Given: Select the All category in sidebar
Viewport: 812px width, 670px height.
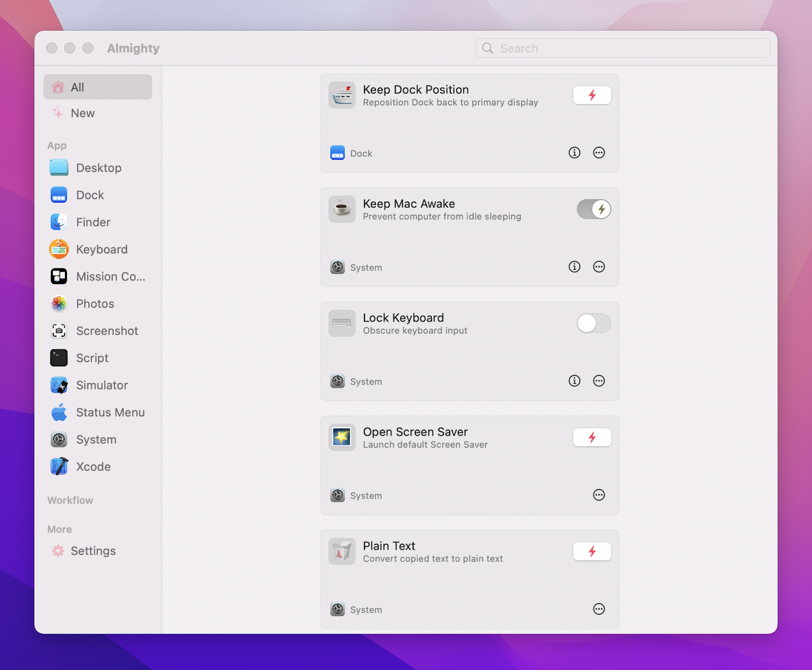Looking at the screenshot, I should [98, 87].
